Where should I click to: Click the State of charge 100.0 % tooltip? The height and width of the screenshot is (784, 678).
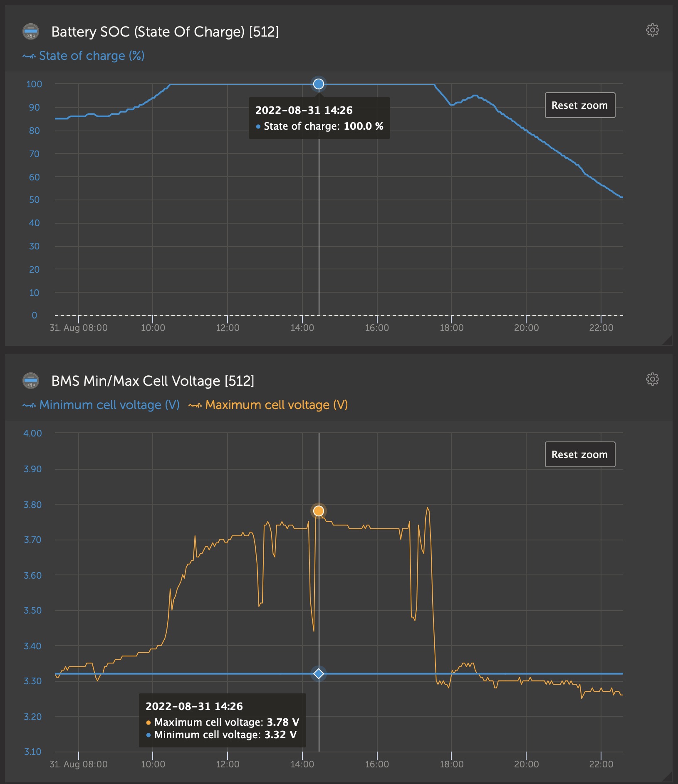(319, 118)
